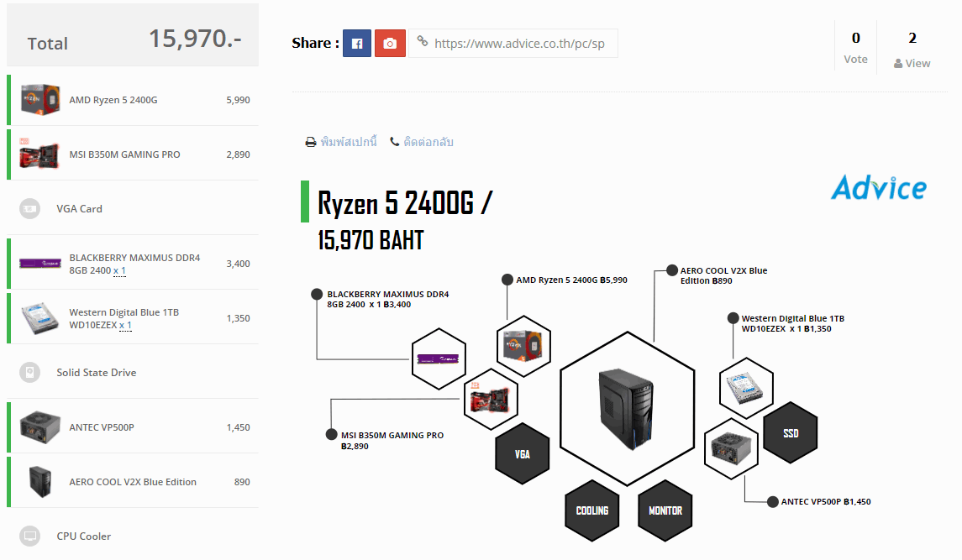Select the ANTEC VP500P power supply row
The image size is (962, 560).
point(133,427)
